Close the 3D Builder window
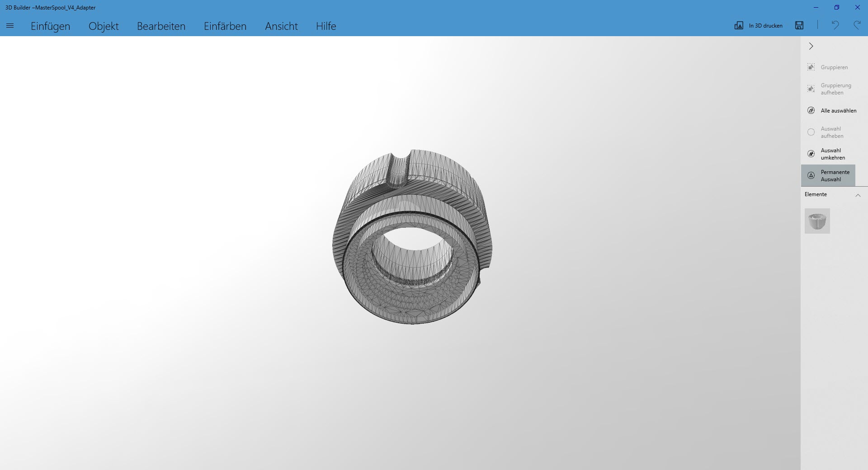868x470 pixels. pyautogui.click(x=858, y=8)
